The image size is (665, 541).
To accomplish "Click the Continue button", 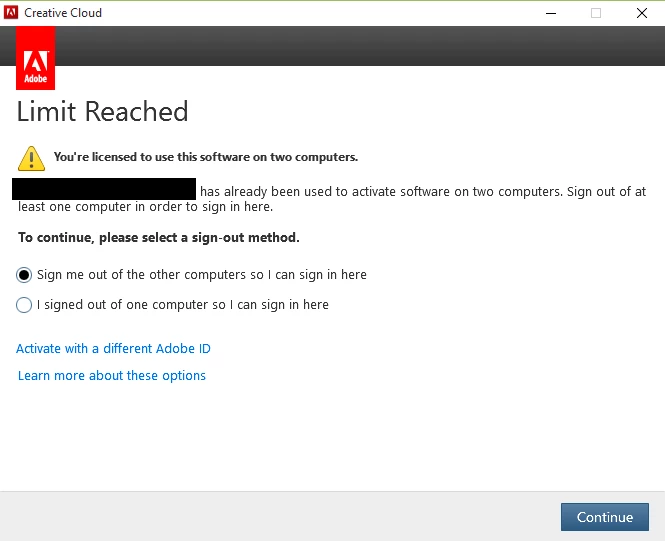I will [605, 517].
